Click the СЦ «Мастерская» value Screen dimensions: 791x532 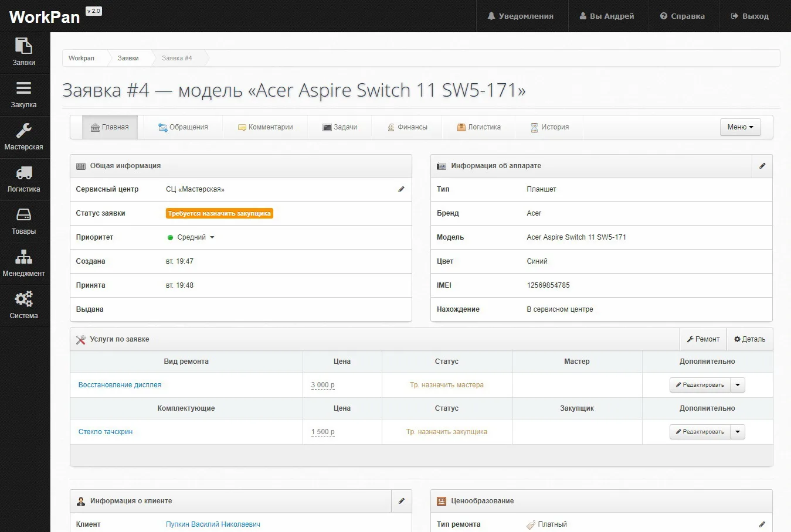[x=195, y=189]
